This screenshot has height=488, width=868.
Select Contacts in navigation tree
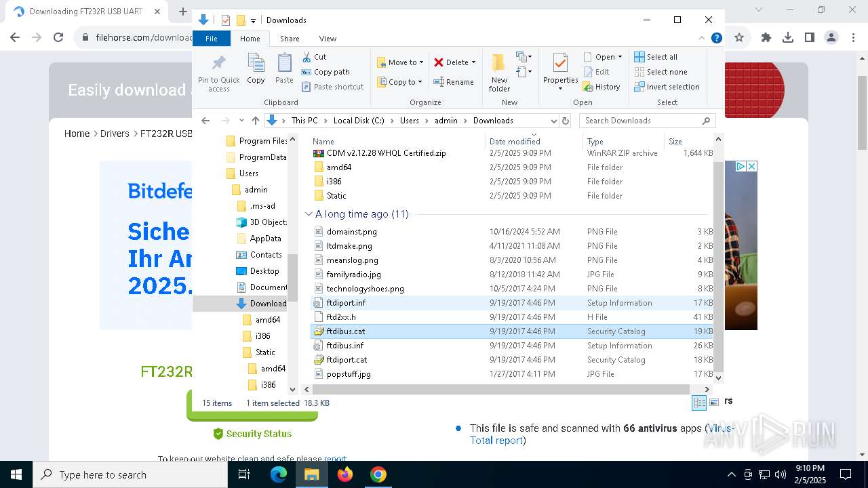point(259,255)
